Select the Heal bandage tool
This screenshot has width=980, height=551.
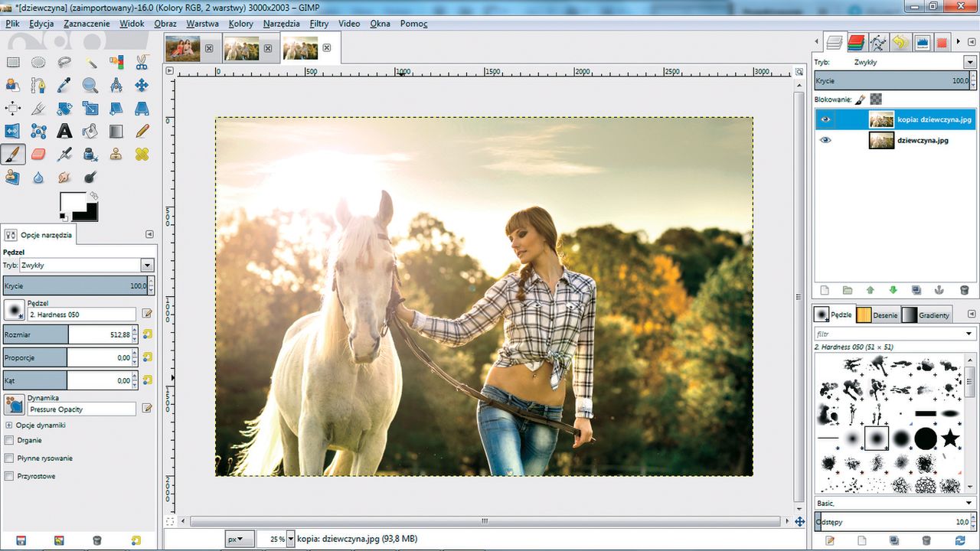tap(142, 155)
